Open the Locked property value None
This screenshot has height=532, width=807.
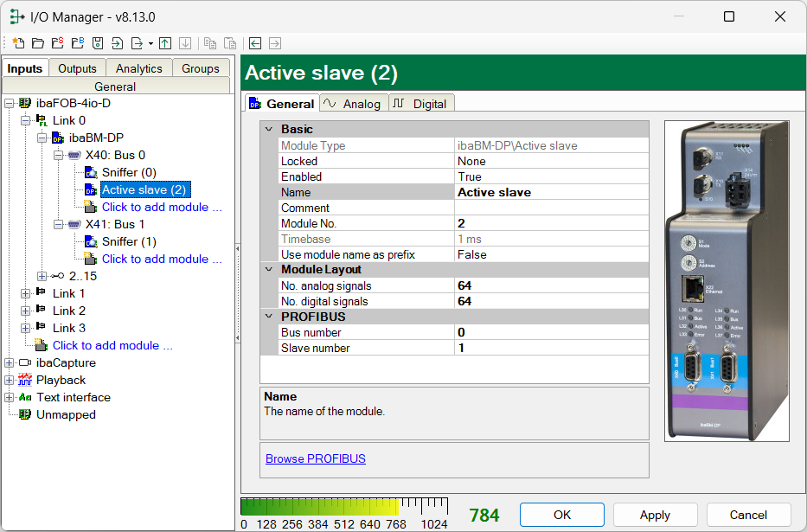pyautogui.click(x=551, y=161)
